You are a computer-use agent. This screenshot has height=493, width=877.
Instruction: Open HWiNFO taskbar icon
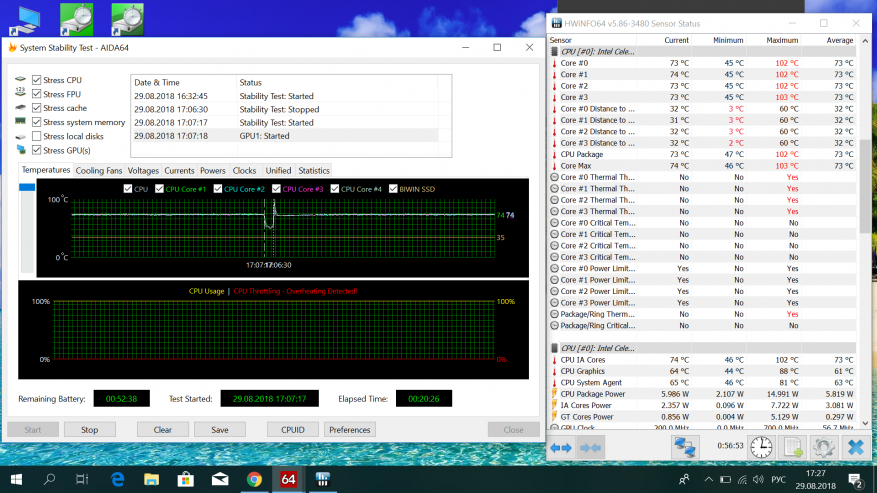pyautogui.click(x=322, y=480)
